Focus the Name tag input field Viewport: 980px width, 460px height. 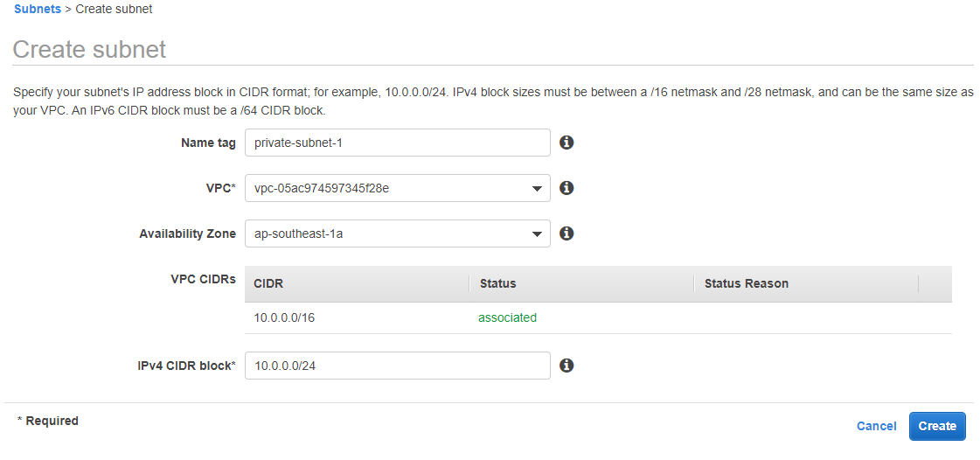pyautogui.click(x=398, y=143)
